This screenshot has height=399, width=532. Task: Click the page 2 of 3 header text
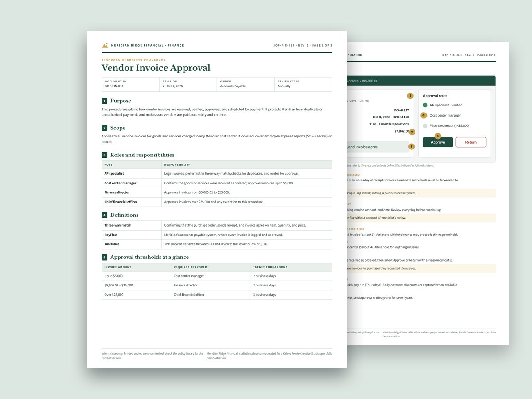(x=469, y=55)
